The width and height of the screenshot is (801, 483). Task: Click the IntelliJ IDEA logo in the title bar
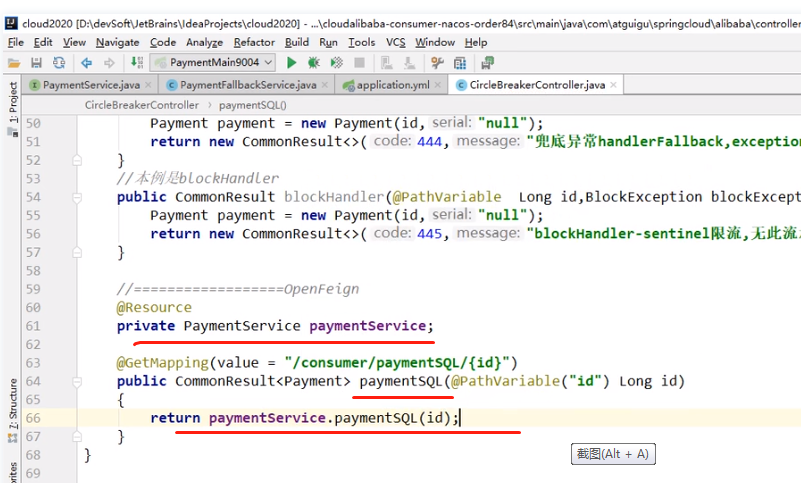(x=11, y=24)
